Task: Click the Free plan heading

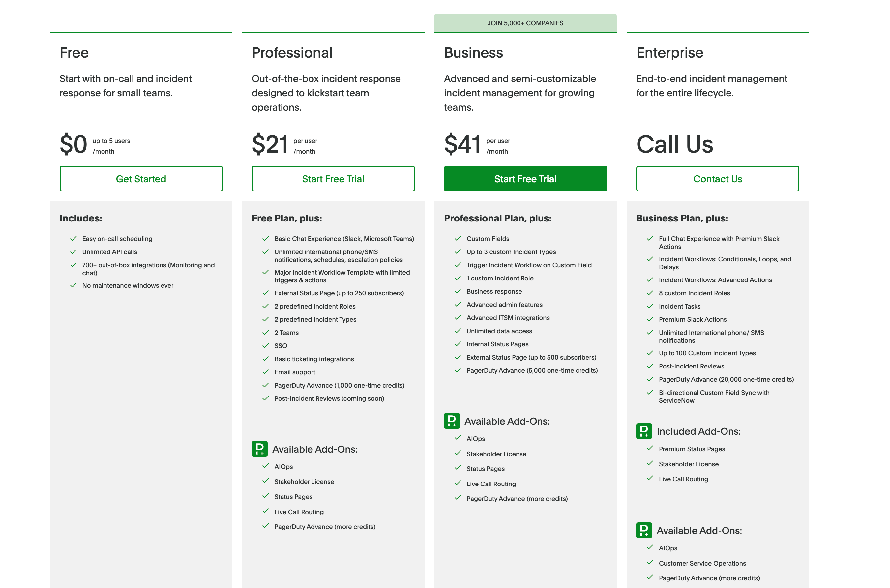Action: [74, 53]
